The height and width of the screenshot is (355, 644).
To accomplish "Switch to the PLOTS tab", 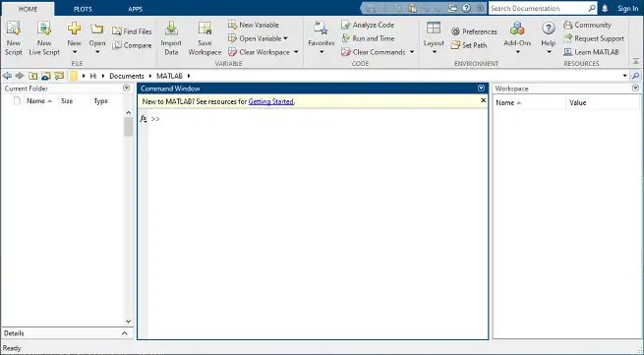I will pos(83,9).
